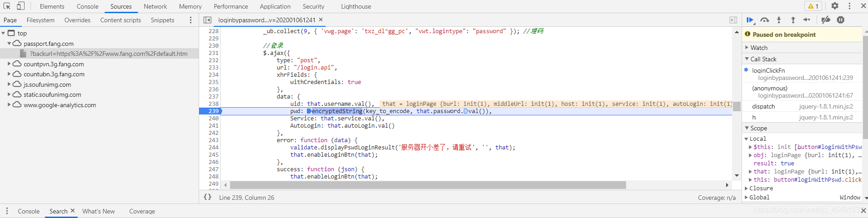Click the code editor horizontal scrollbar
Image resolution: width=868 pixels, height=218 pixels.
point(428,185)
